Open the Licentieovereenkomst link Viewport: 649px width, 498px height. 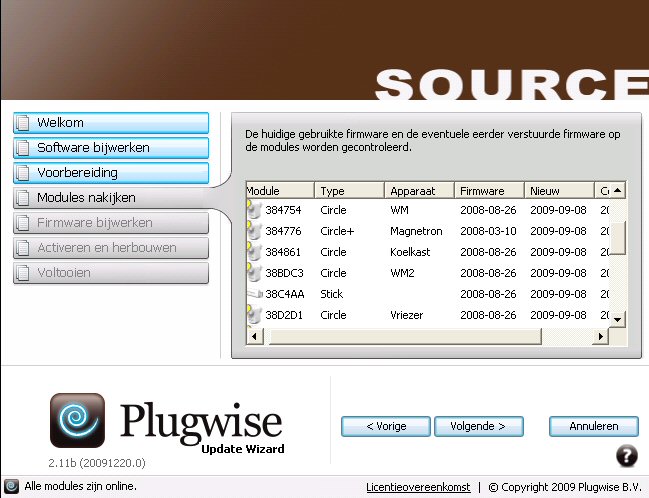(x=418, y=487)
